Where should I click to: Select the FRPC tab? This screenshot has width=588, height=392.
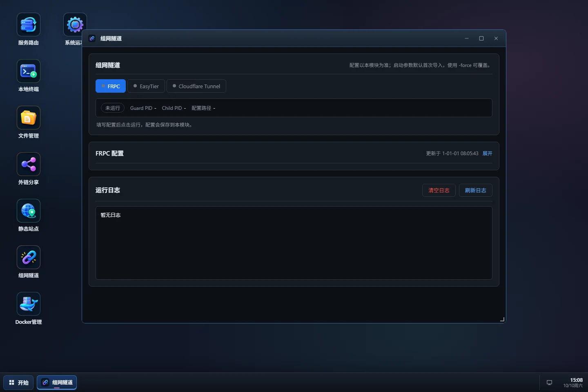[111, 86]
